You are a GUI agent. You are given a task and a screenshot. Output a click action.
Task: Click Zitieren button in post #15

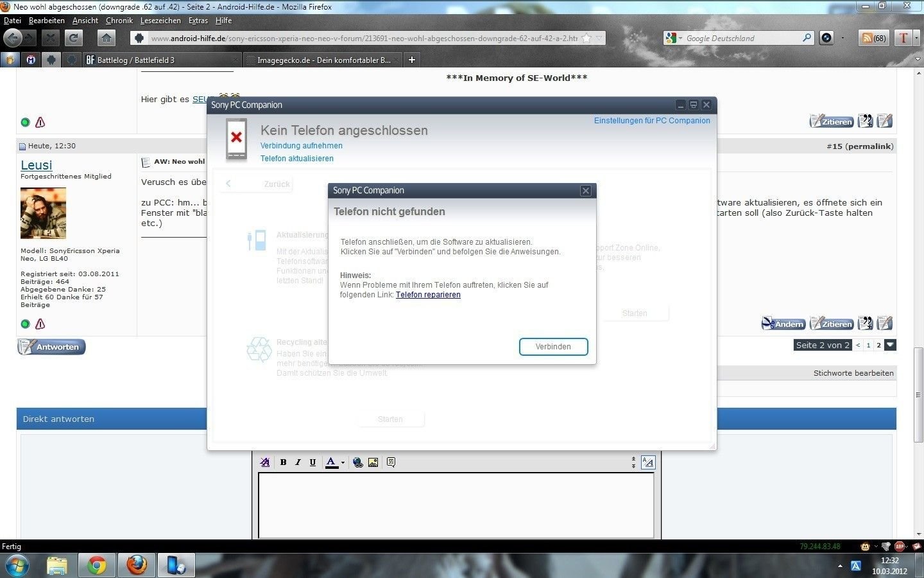tap(832, 324)
